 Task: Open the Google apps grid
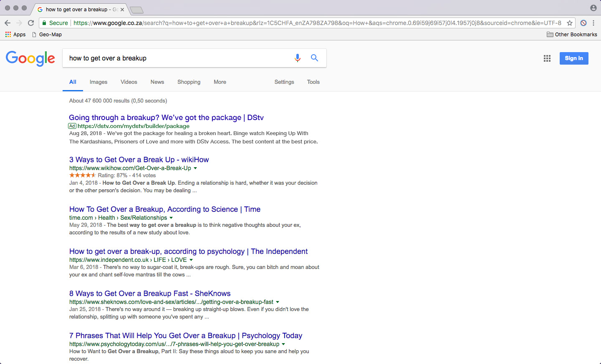547,58
